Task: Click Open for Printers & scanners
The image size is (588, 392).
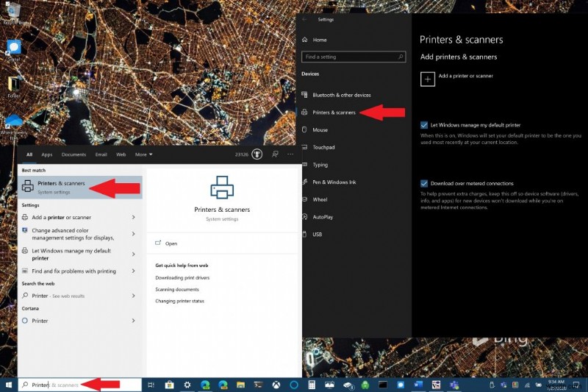Action: [166, 243]
